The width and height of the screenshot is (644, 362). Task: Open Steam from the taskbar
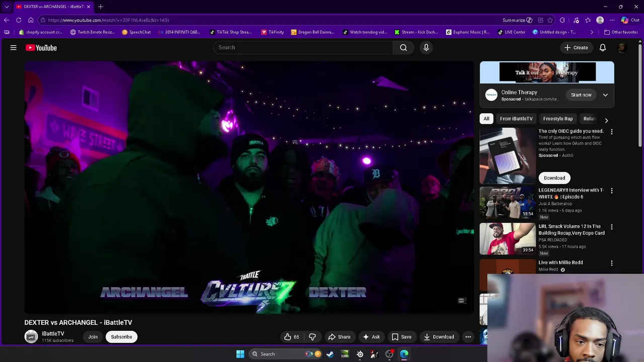(330, 354)
